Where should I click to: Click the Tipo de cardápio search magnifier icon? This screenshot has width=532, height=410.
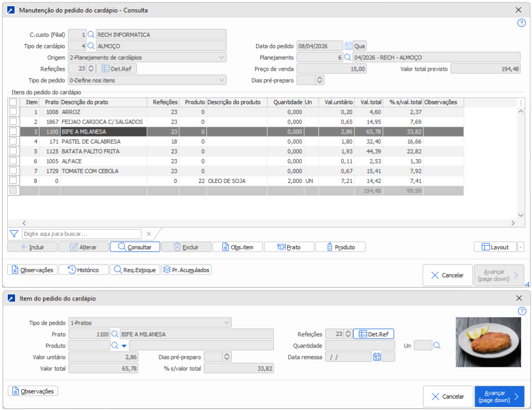pyautogui.click(x=91, y=46)
